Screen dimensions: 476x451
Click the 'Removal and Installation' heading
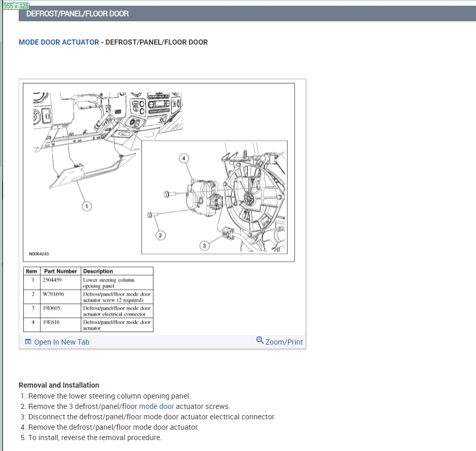tap(59, 386)
